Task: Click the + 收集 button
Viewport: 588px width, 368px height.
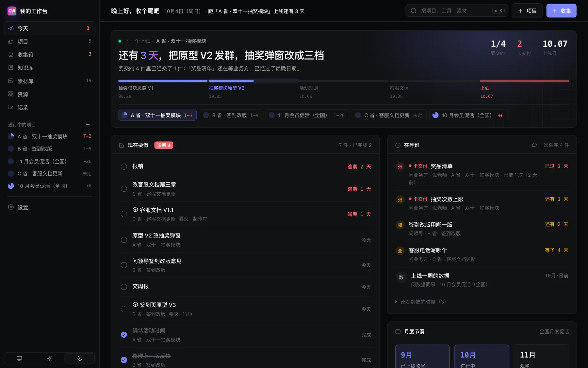Action: point(561,11)
